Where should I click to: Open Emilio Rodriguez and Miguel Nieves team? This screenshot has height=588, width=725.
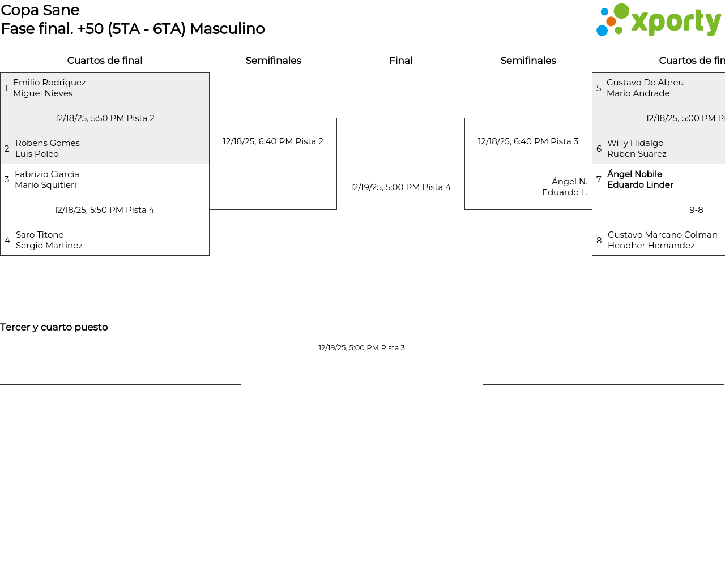tap(49, 88)
